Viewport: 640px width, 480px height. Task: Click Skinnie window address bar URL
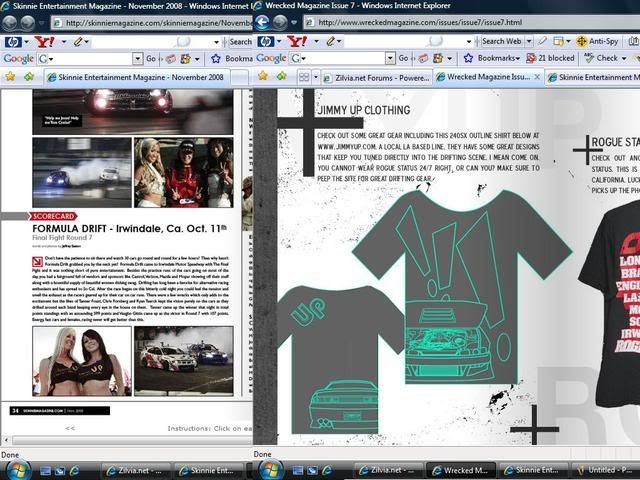159,23
